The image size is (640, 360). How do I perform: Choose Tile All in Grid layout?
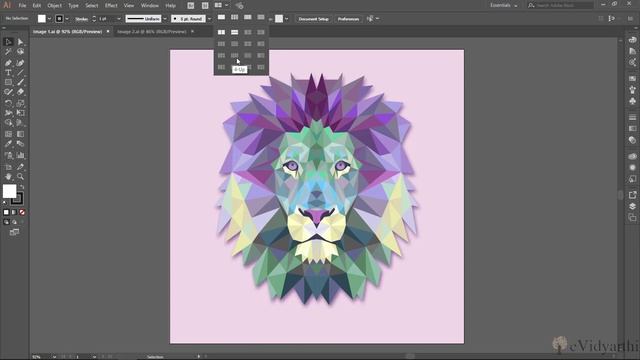(235, 17)
